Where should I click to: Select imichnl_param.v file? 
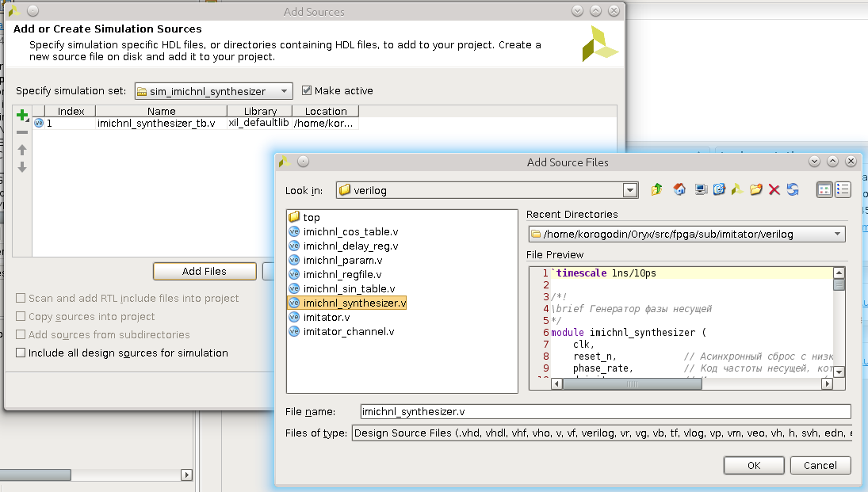335,260
